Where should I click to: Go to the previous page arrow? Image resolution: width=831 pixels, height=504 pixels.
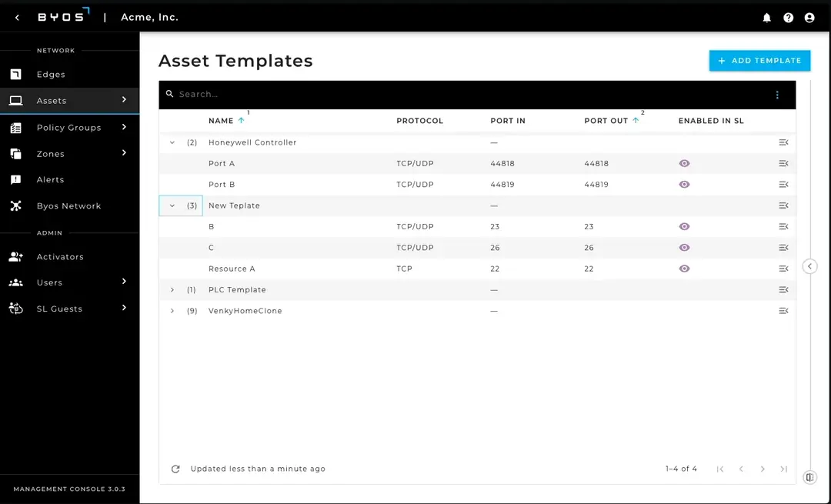click(741, 469)
